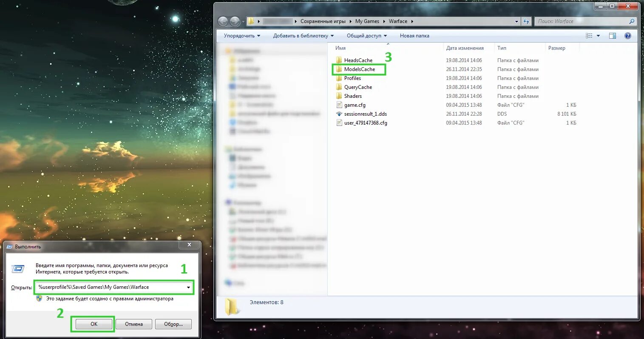This screenshot has height=339, width=644.
Task: Click the sessionresult_1.dds file name
Action: click(366, 114)
